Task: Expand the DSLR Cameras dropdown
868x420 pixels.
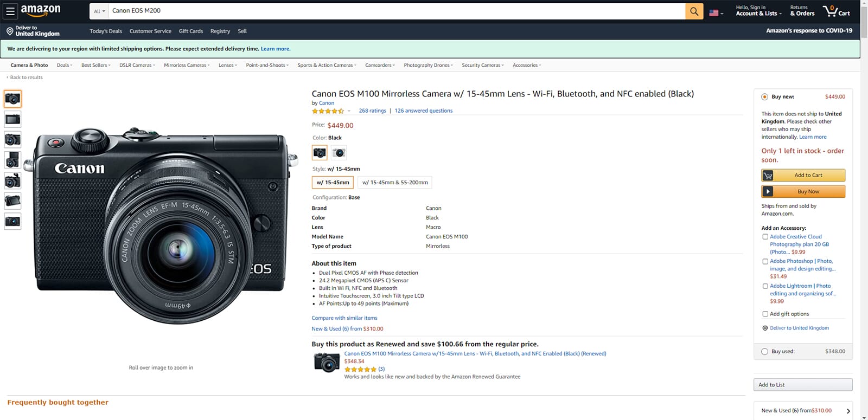Action: 137,65
